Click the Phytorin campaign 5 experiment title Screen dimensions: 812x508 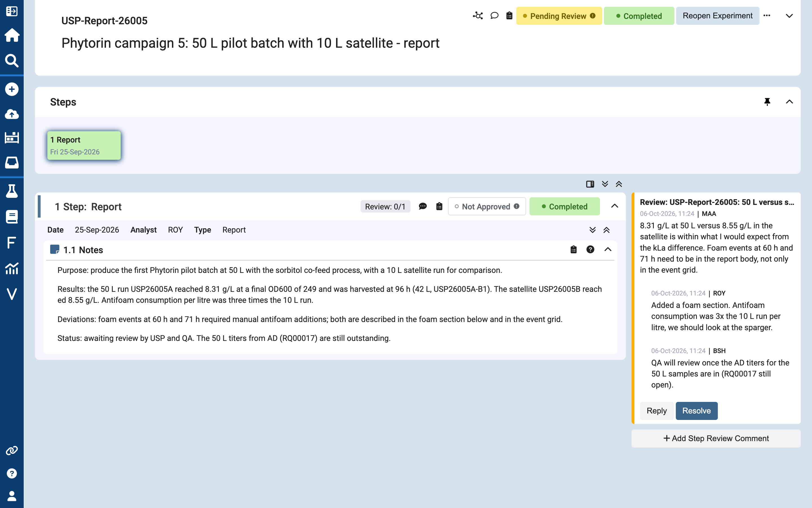coord(250,43)
